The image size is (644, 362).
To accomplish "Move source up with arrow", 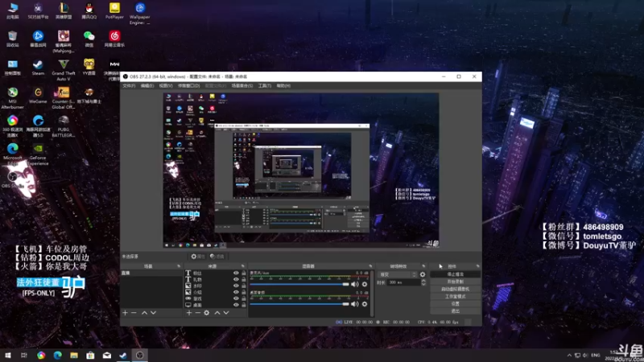I will click(x=217, y=313).
